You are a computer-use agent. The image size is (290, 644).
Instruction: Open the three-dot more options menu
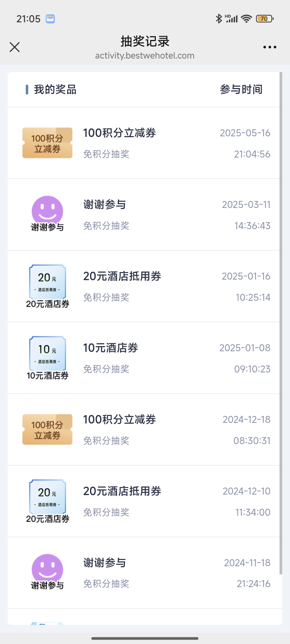coord(270,47)
